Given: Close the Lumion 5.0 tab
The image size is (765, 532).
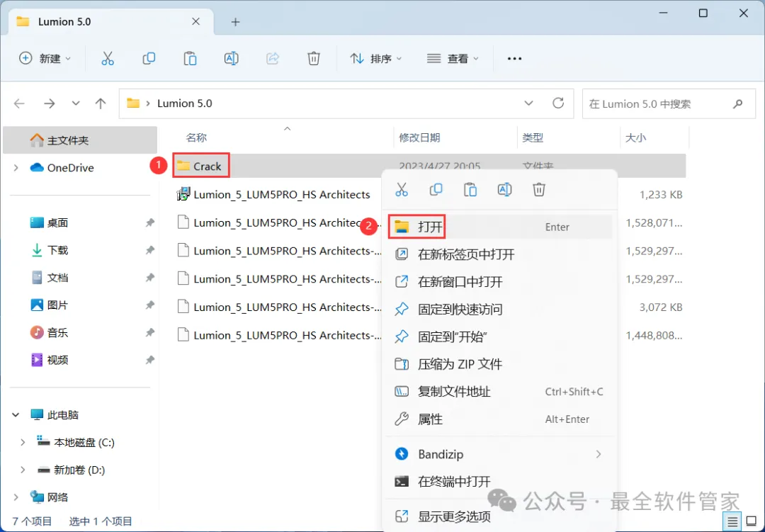Looking at the screenshot, I should [x=195, y=21].
